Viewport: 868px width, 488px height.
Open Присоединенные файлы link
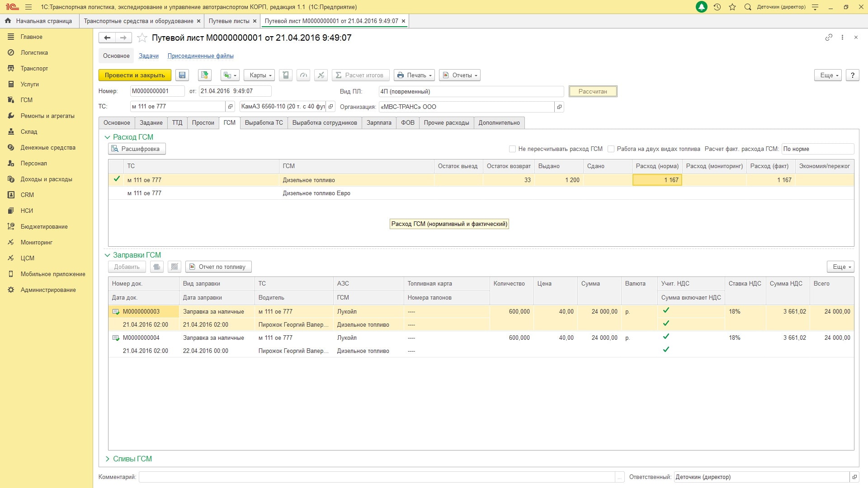200,56
